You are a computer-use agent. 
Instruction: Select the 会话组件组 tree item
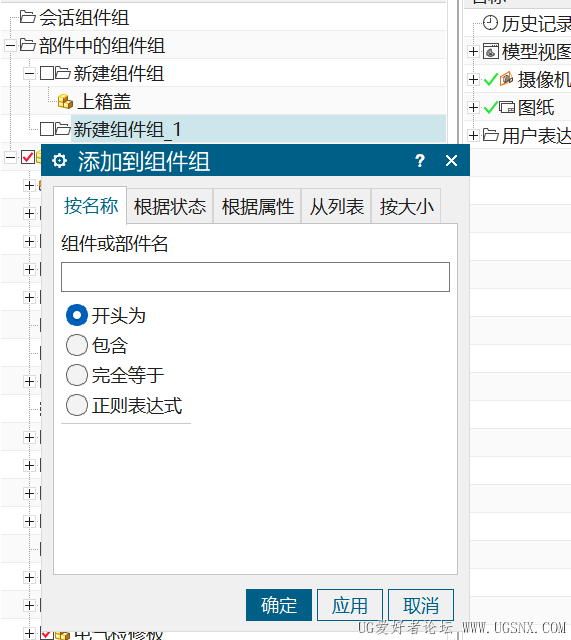click(84, 18)
